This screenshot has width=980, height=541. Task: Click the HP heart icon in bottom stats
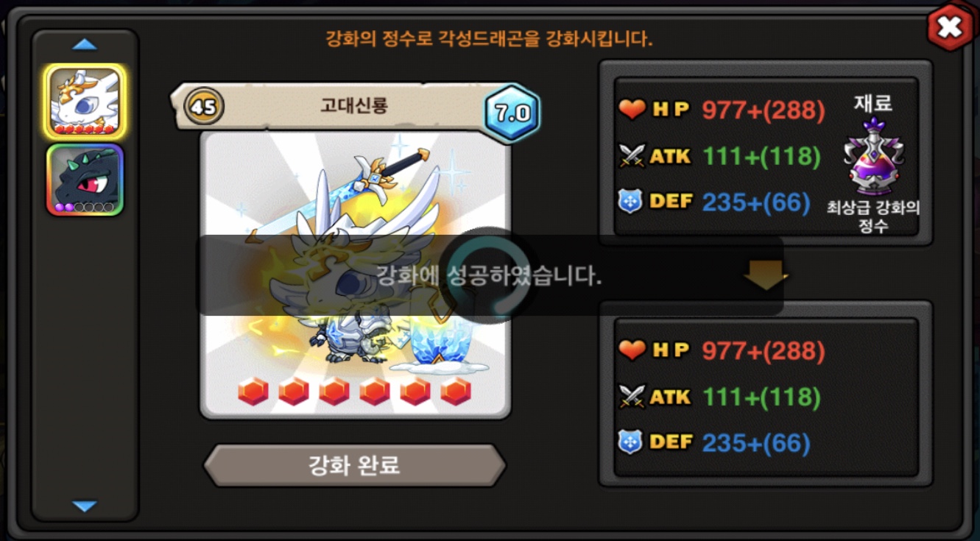632,351
